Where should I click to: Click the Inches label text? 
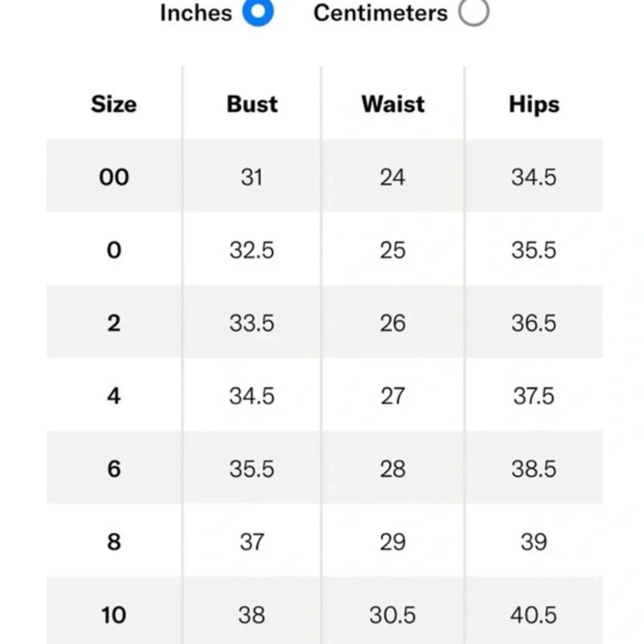[x=196, y=13]
